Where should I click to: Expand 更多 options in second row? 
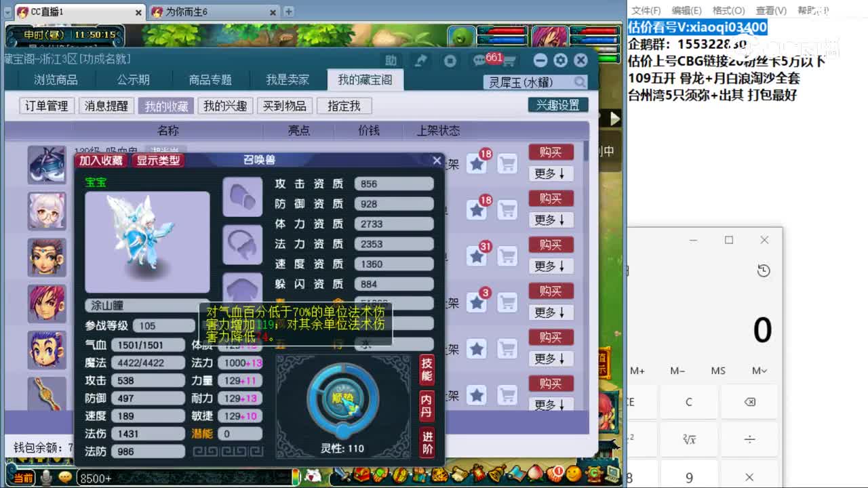point(551,220)
